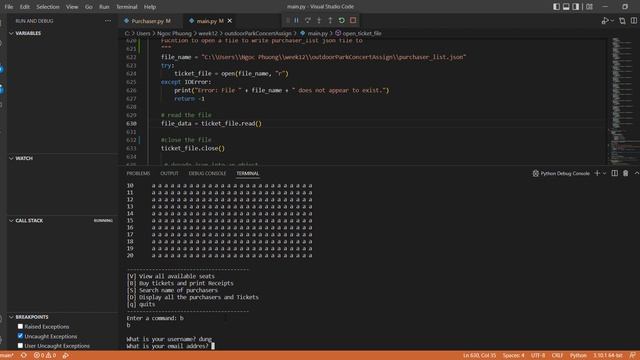Screen dimensions: 640x360
Task: Close the main.py editor tab
Action: [x=230, y=21]
